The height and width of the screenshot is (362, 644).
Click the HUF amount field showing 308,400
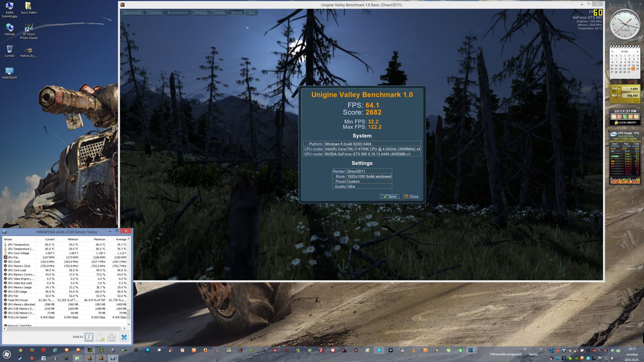pos(631,96)
